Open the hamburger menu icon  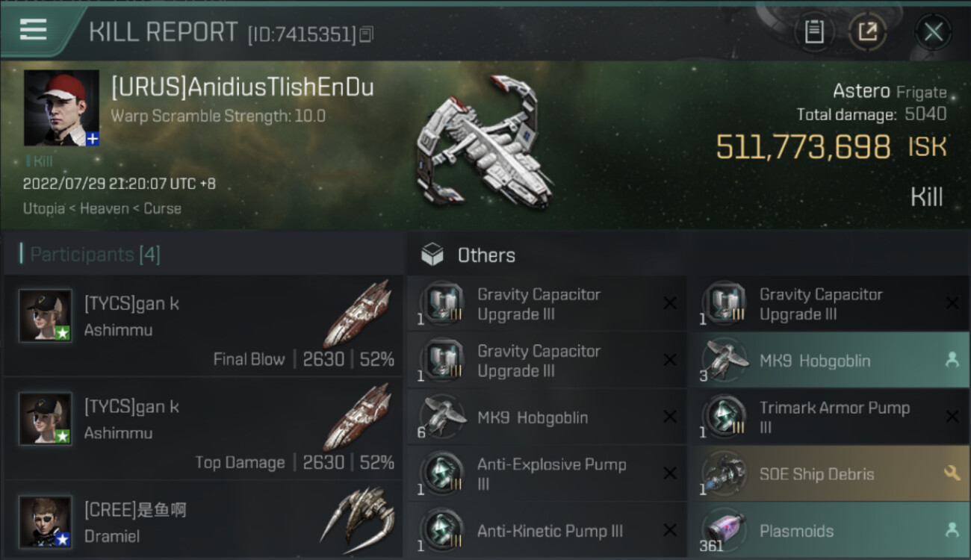pyautogui.click(x=33, y=30)
